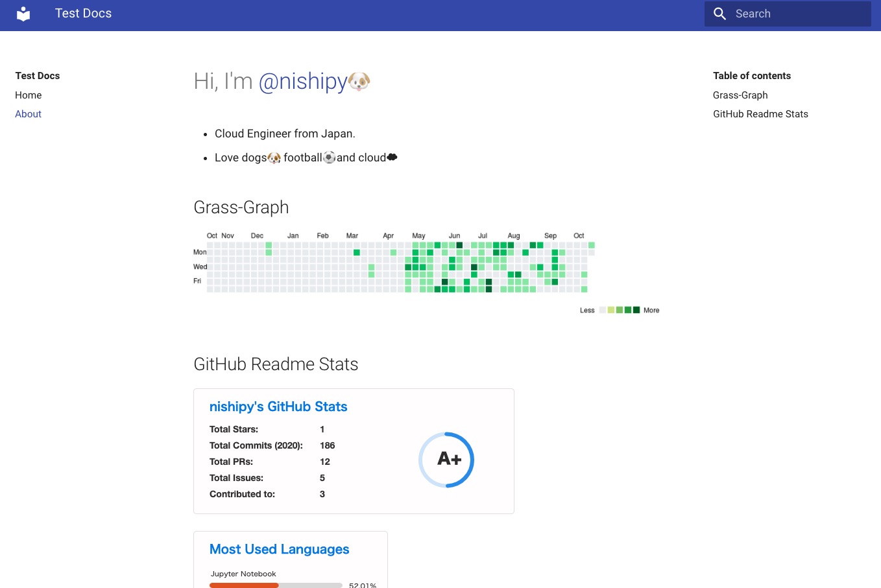The height and width of the screenshot is (588, 881).
Task: Click the Test Docs header title
Action: (x=83, y=14)
